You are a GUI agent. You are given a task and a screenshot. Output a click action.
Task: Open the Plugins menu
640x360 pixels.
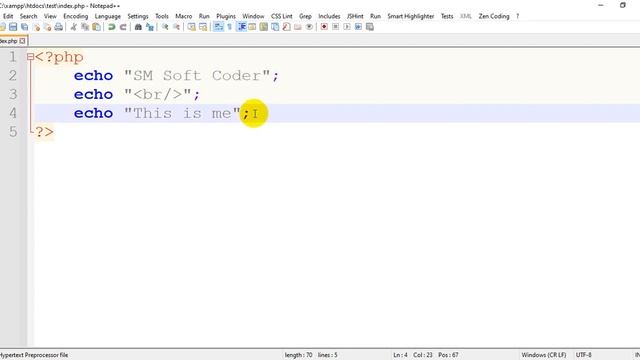coord(226,16)
